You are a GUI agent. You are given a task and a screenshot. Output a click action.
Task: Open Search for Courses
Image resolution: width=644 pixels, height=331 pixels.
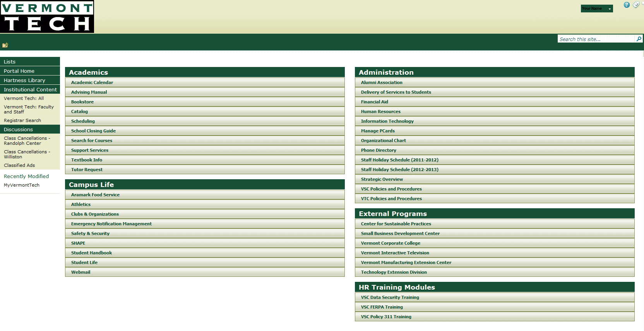tap(205, 141)
